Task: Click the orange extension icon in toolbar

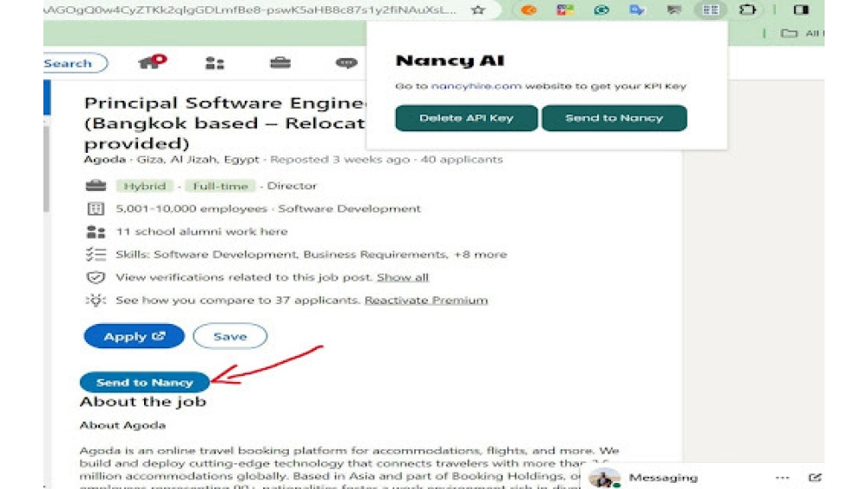Action: [x=529, y=10]
